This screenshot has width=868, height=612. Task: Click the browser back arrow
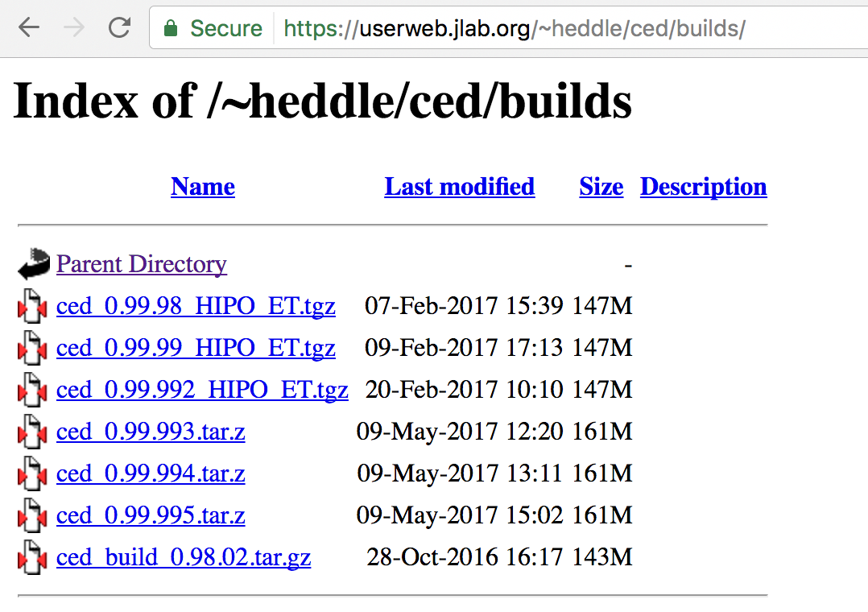click(29, 27)
